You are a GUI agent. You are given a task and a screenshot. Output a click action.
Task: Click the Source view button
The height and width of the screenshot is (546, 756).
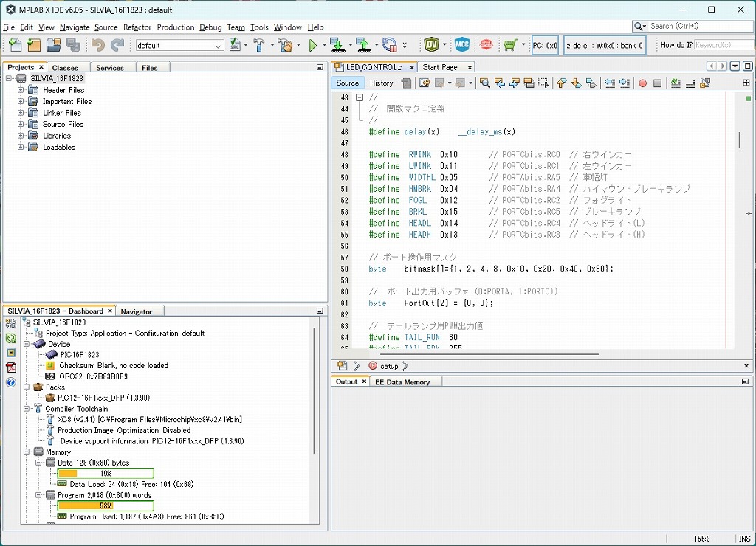click(348, 83)
